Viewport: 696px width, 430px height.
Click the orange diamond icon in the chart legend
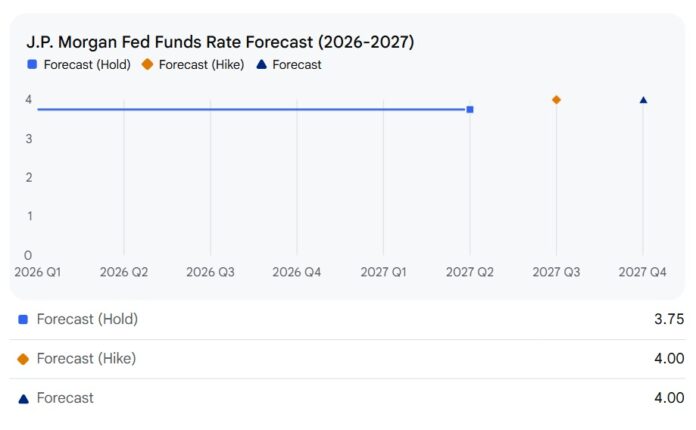tap(147, 65)
